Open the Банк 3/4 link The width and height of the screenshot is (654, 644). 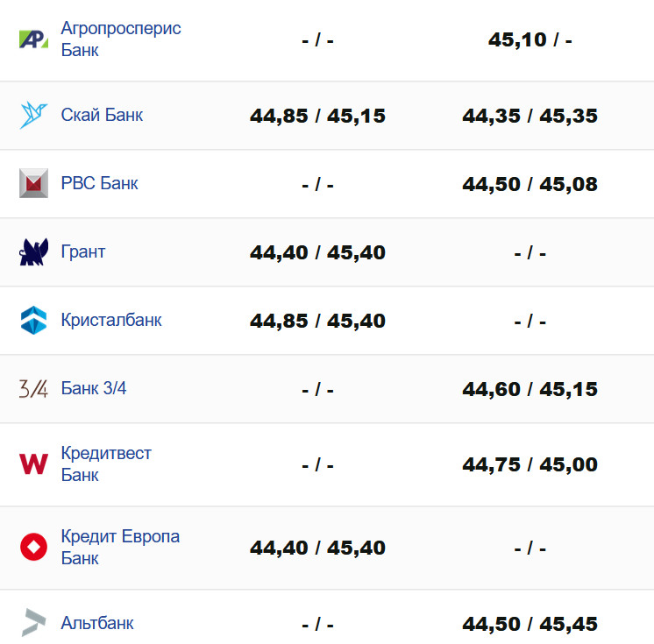(x=94, y=389)
